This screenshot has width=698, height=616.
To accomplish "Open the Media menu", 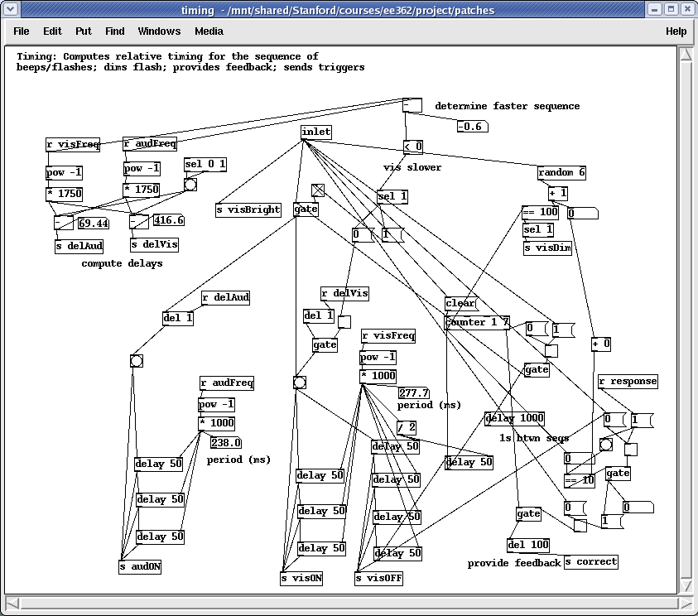I will pos(209,31).
